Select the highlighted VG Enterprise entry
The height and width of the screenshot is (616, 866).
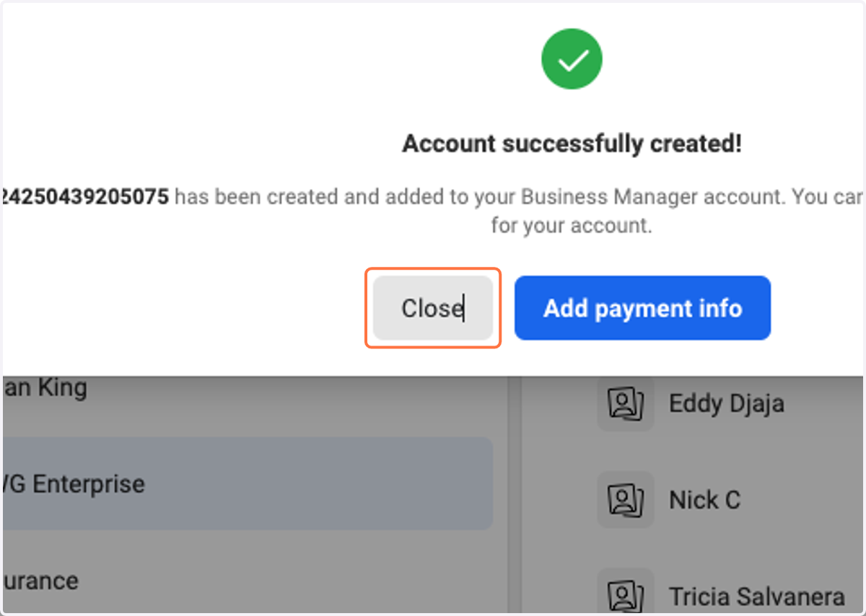click(248, 483)
